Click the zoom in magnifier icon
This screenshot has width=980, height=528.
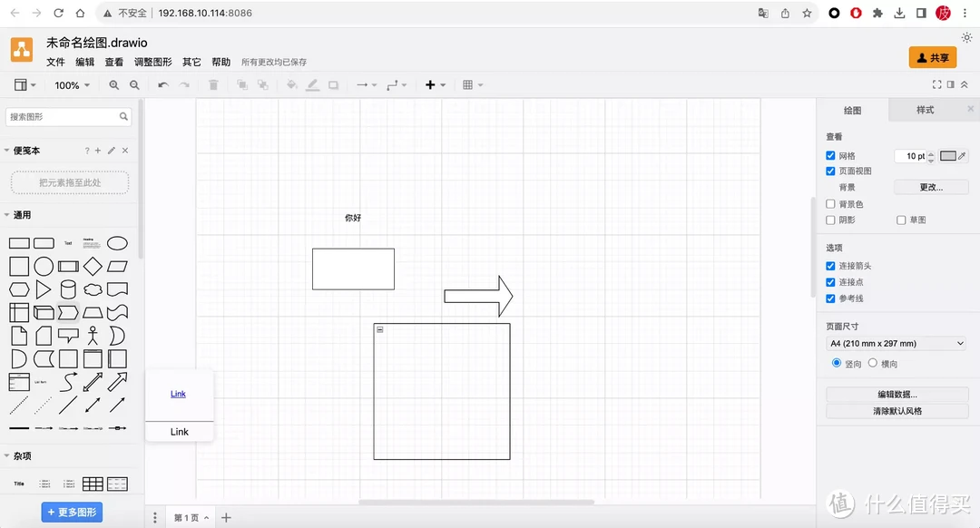114,85
